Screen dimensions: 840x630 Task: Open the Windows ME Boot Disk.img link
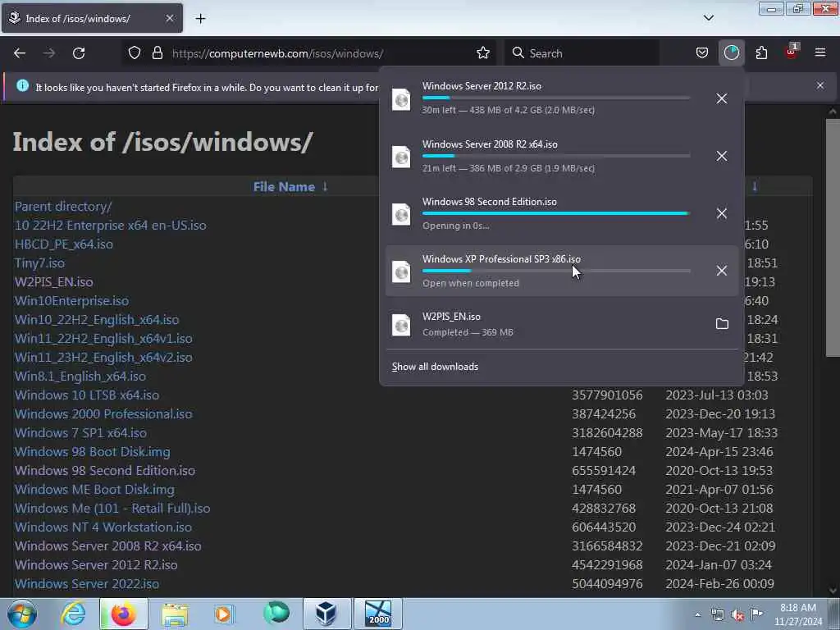tap(94, 489)
